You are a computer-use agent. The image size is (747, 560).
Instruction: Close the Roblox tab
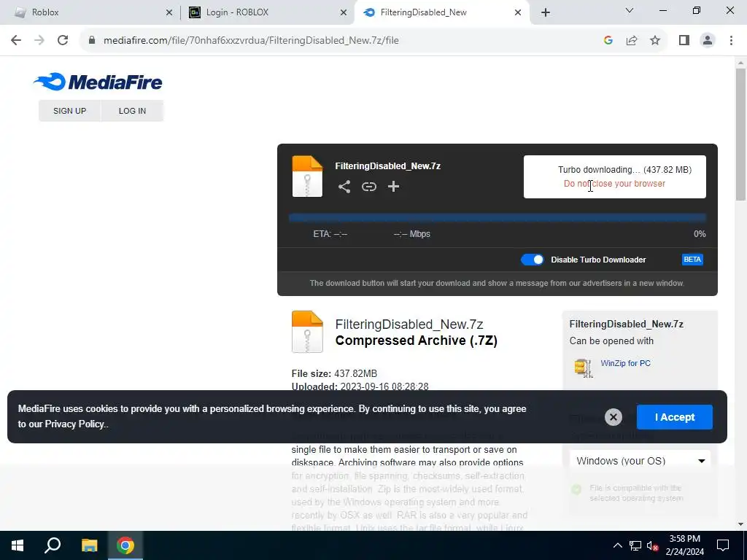click(x=169, y=13)
